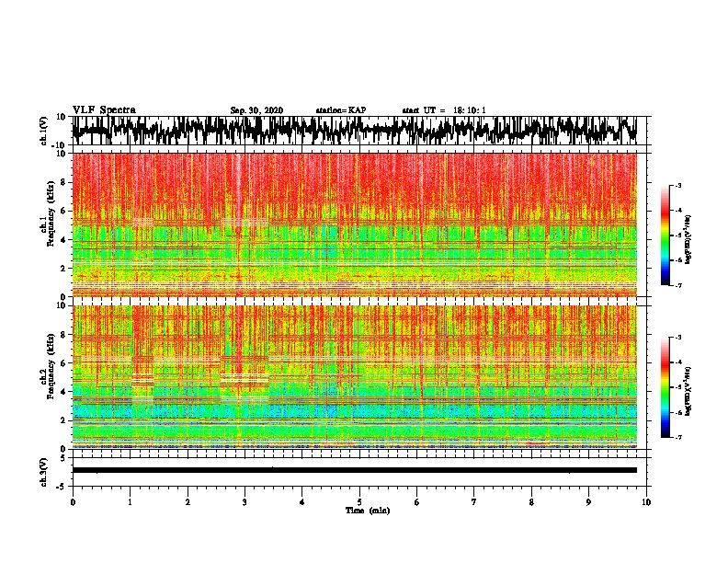
Task: Click the ch.1(V) waveform trace panel
Action: pos(359,131)
